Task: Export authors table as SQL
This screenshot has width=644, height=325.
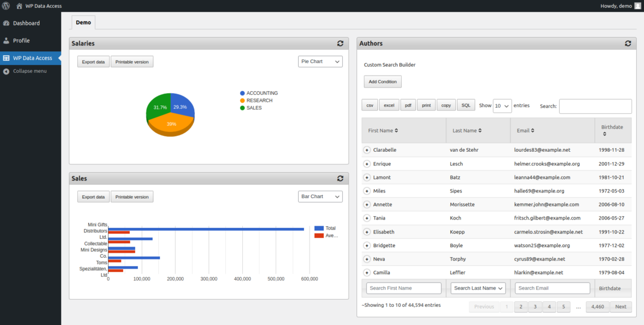Action: (x=465, y=105)
